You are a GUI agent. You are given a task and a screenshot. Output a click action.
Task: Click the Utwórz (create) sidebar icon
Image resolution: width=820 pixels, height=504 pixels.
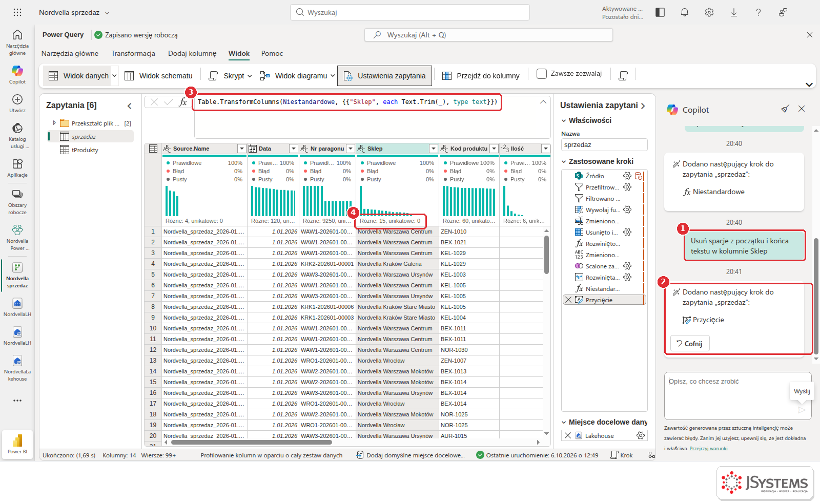click(17, 103)
